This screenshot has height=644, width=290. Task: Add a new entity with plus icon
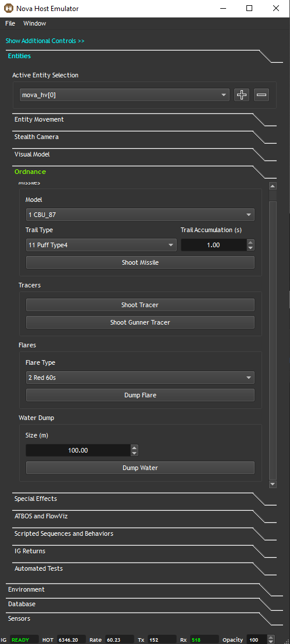tap(242, 95)
